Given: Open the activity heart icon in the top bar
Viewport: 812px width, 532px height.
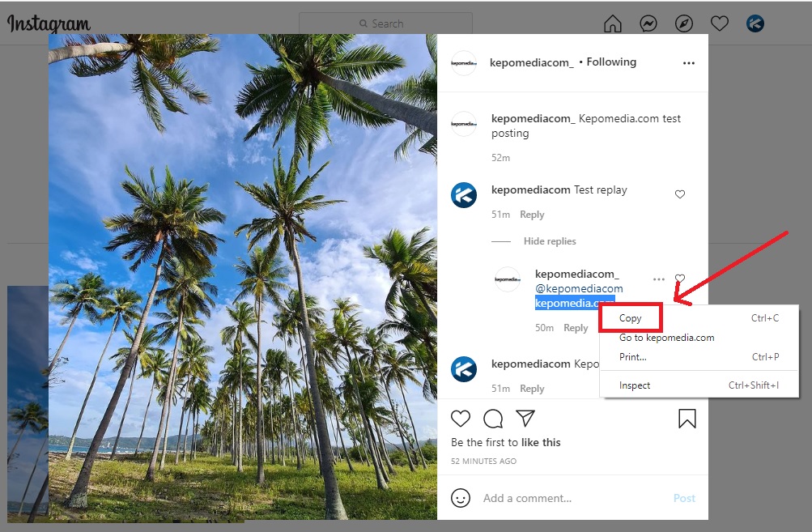Looking at the screenshot, I should pos(719,23).
